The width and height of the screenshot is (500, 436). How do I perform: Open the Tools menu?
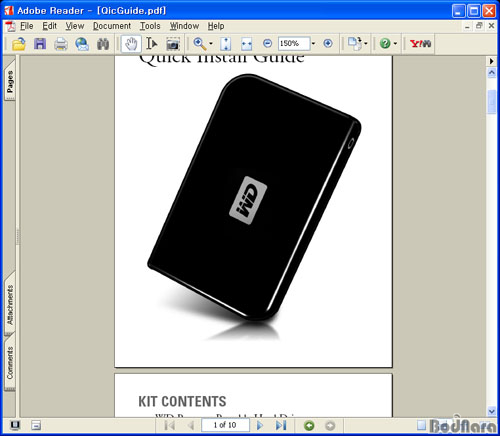coord(150,26)
